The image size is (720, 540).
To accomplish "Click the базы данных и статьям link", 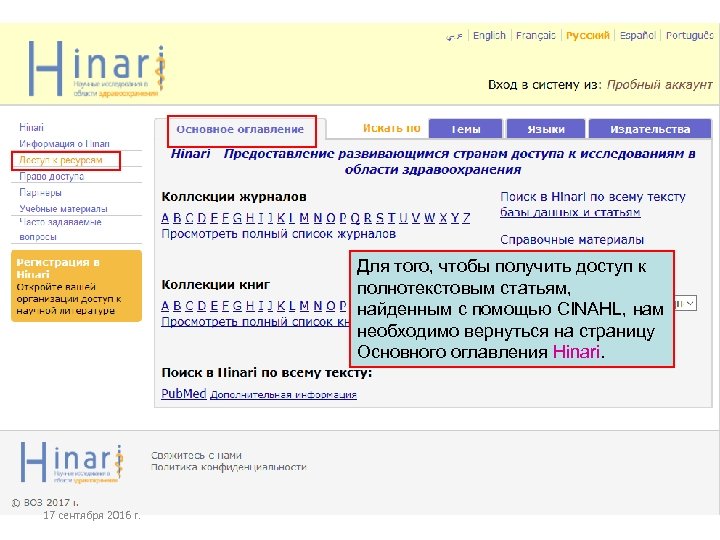I will tap(570, 212).
